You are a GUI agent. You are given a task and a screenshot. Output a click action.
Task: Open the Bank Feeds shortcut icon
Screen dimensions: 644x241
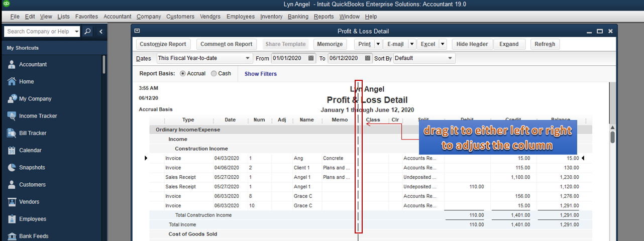click(x=12, y=236)
